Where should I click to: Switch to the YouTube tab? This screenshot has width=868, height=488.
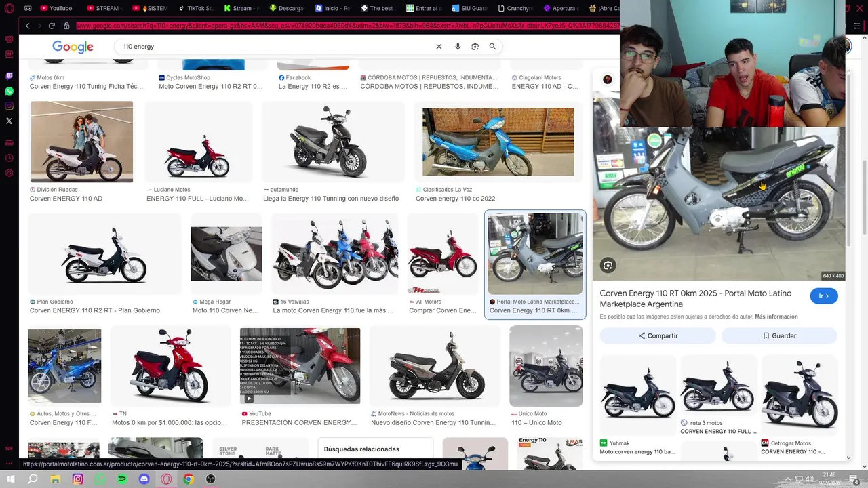point(56,8)
